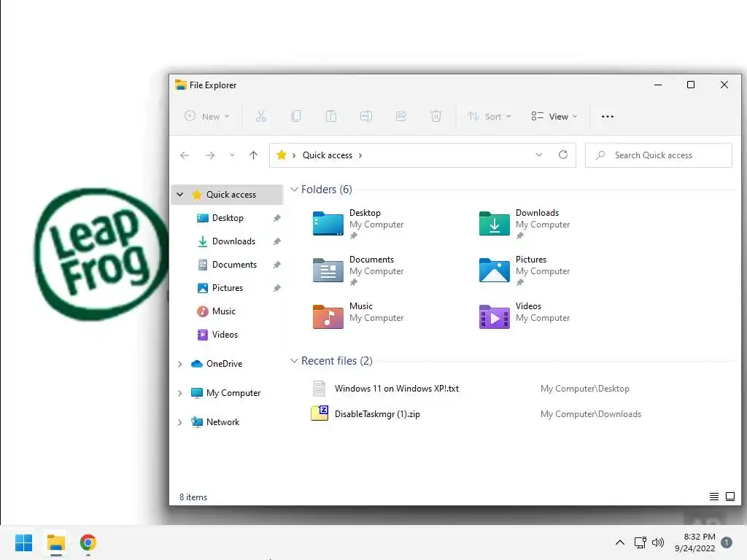Go up one level with up arrow
The image size is (747, 560).
(253, 155)
